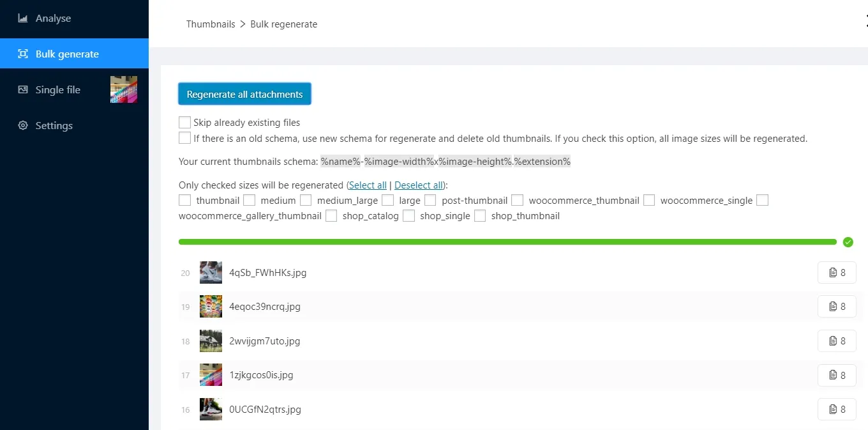Check the thumbnail size checkbox
This screenshot has width=868, height=430.
pos(184,200)
